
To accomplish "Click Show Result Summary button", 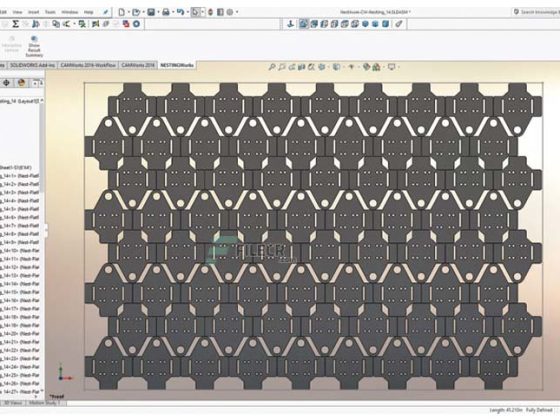I will pos(34,46).
